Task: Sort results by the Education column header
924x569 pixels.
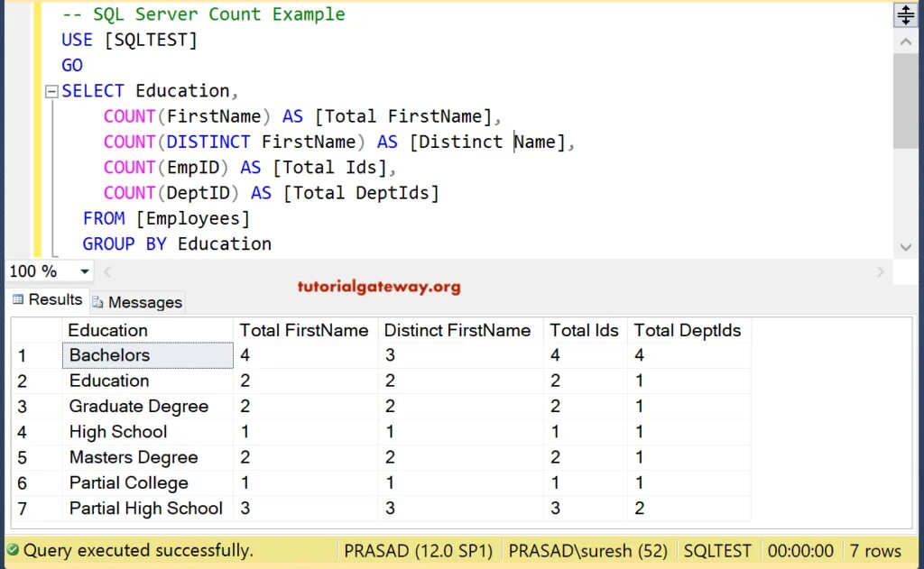Action: (107, 330)
